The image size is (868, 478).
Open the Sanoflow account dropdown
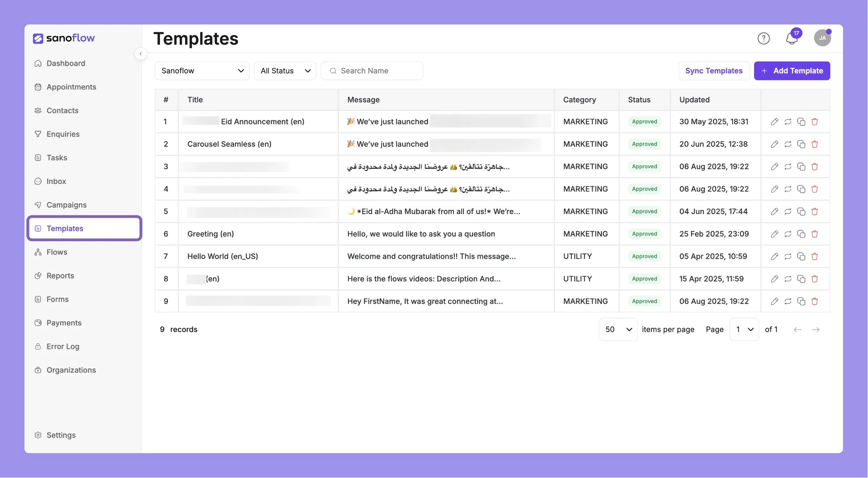202,71
